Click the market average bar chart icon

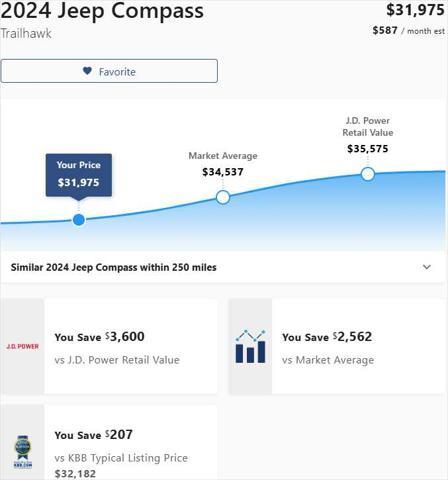click(x=250, y=346)
